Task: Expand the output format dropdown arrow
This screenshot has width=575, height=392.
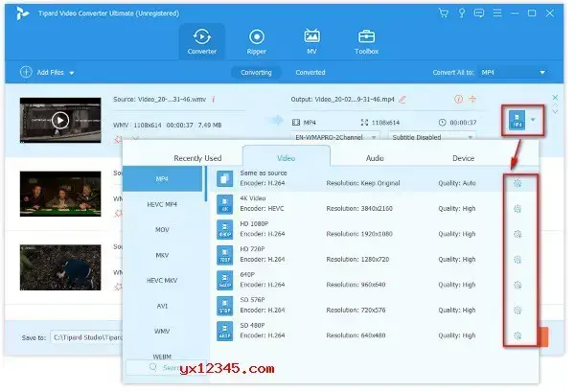Action: [533, 120]
